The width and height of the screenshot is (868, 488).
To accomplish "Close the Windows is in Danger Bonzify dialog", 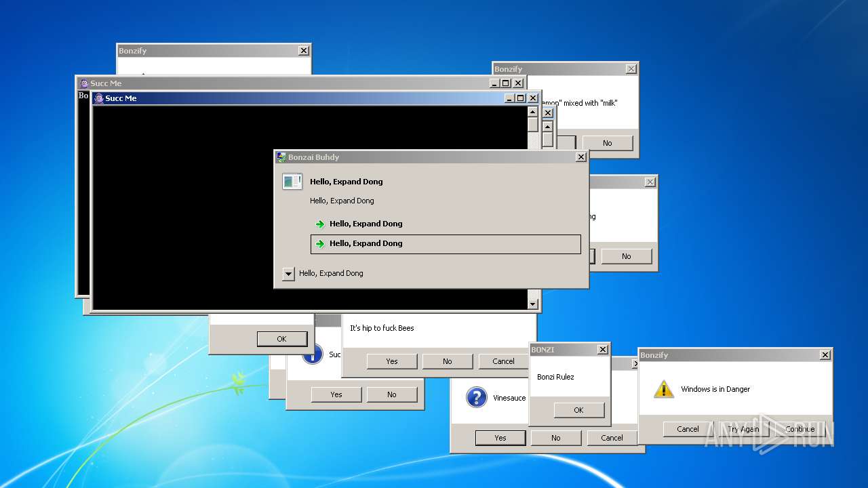I will 825,355.
